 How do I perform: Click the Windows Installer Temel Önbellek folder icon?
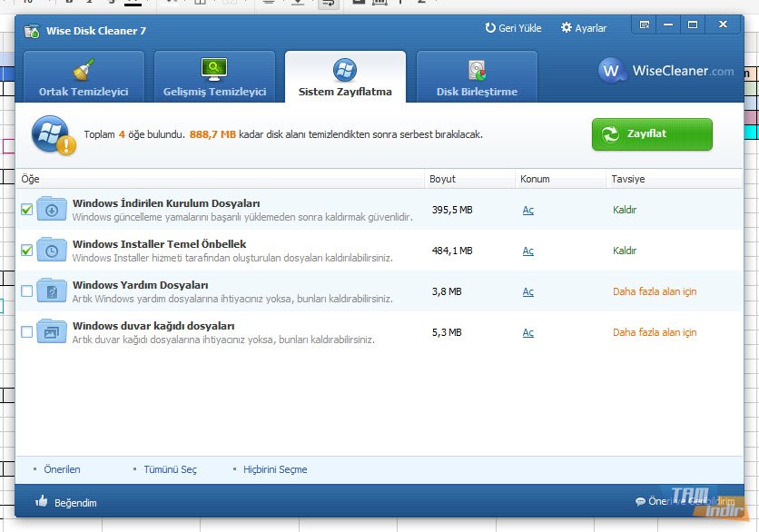point(52,251)
